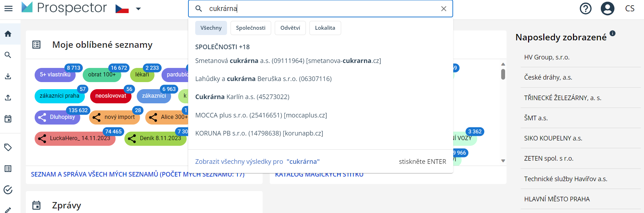Open the sidebar tag icon
644x213 pixels.
click(x=8, y=147)
